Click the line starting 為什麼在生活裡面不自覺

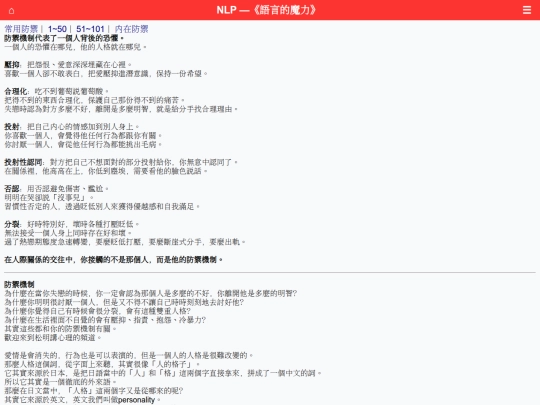click(105, 320)
